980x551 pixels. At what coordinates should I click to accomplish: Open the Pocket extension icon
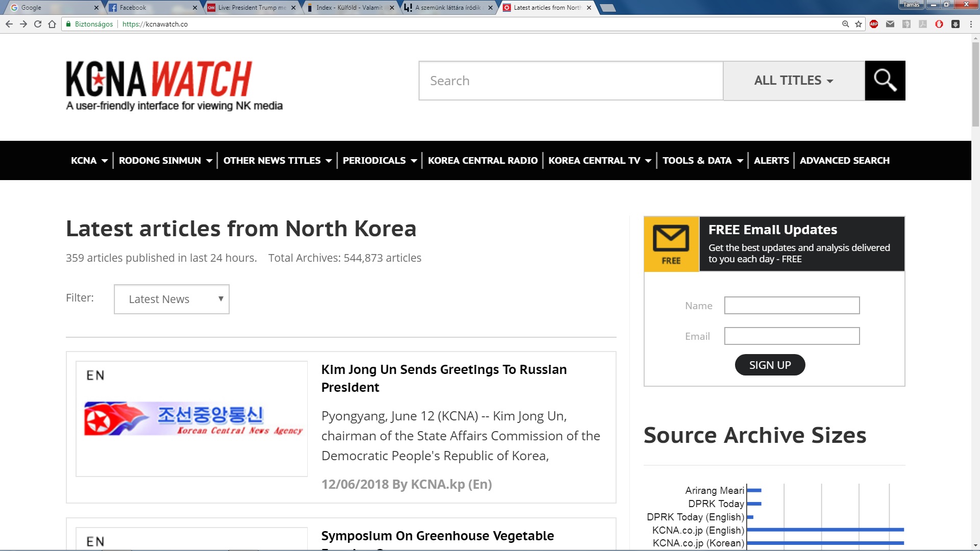tap(955, 24)
